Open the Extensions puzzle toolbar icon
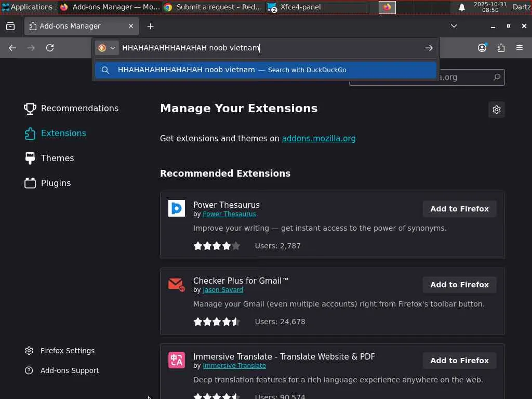The image size is (532, 399). (501, 48)
